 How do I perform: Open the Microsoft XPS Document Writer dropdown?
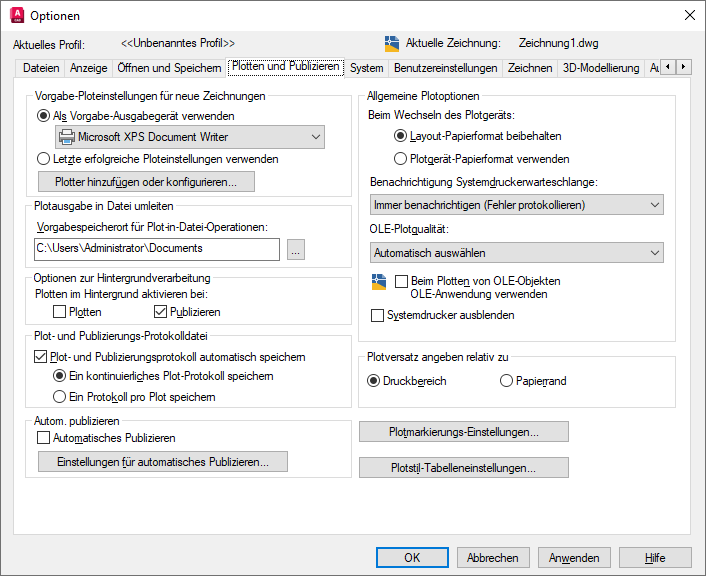pos(190,137)
